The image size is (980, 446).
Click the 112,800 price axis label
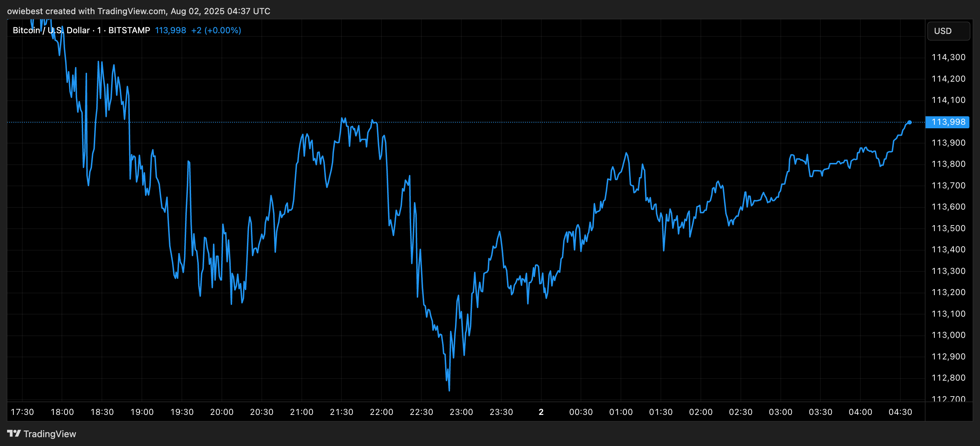[x=949, y=378]
